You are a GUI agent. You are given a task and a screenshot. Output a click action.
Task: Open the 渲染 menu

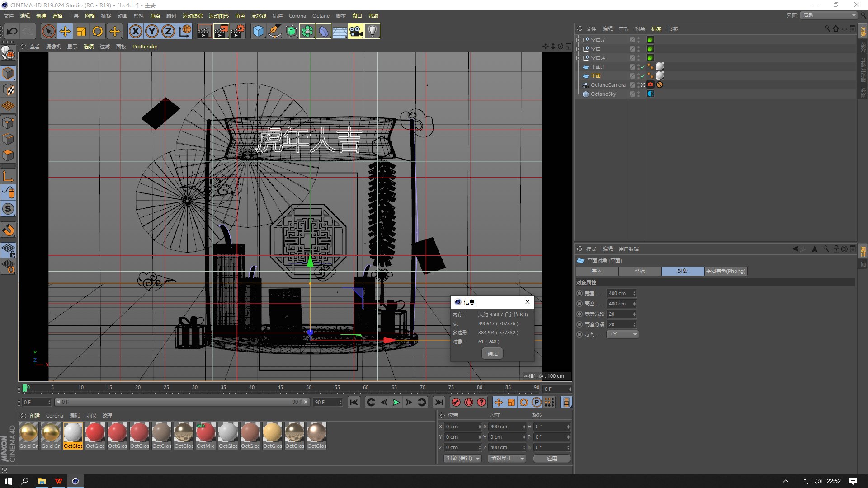(155, 16)
